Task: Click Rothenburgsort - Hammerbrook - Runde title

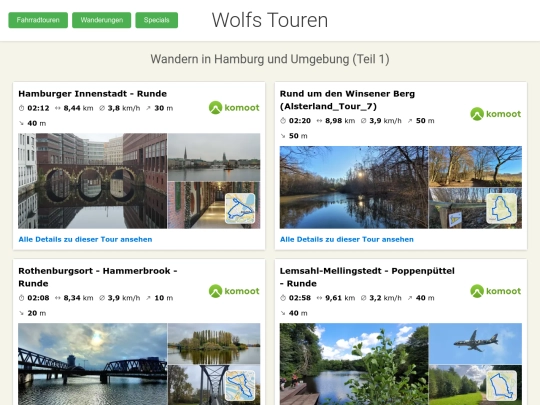Action: pos(98,277)
